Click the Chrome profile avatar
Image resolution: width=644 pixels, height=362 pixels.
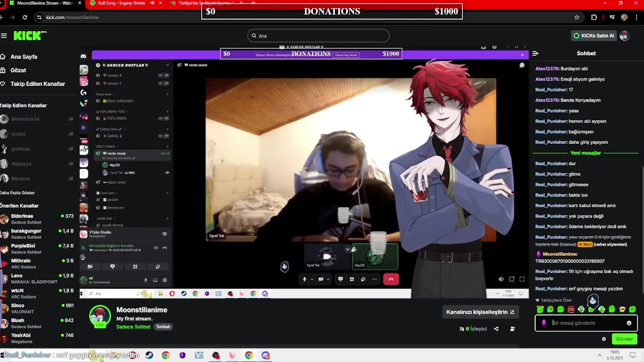pyautogui.click(x=624, y=17)
